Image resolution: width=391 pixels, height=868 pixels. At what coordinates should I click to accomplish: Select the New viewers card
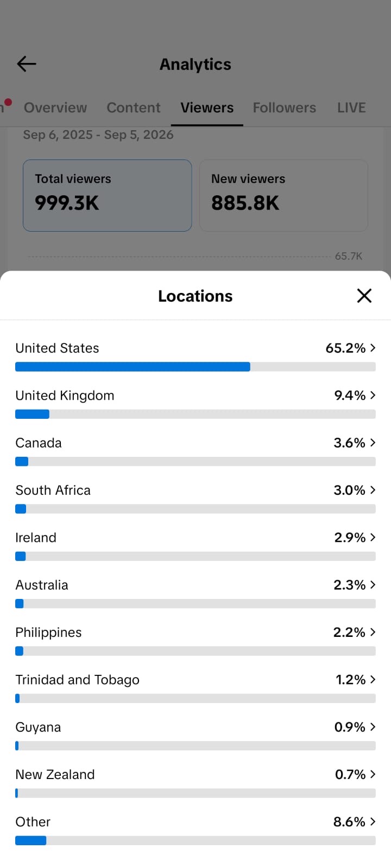[283, 195]
